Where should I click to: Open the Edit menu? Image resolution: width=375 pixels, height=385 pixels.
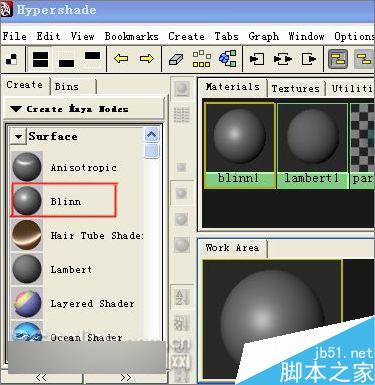49,36
